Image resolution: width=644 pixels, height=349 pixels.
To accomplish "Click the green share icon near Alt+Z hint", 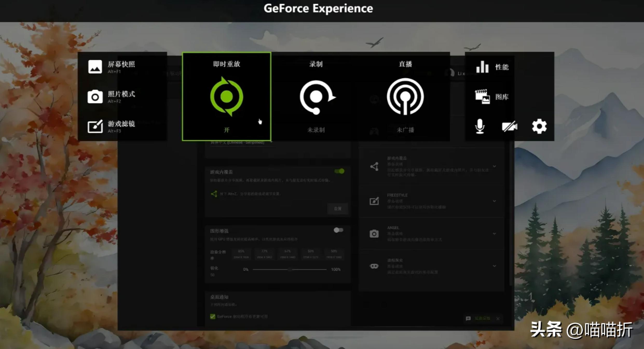I will (214, 194).
